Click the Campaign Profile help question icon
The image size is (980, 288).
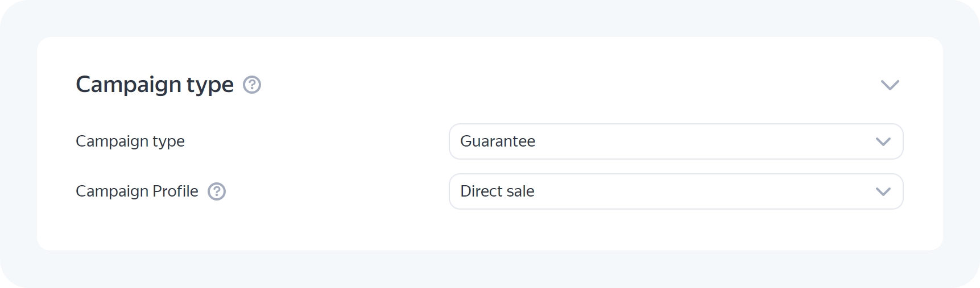click(217, 191)
